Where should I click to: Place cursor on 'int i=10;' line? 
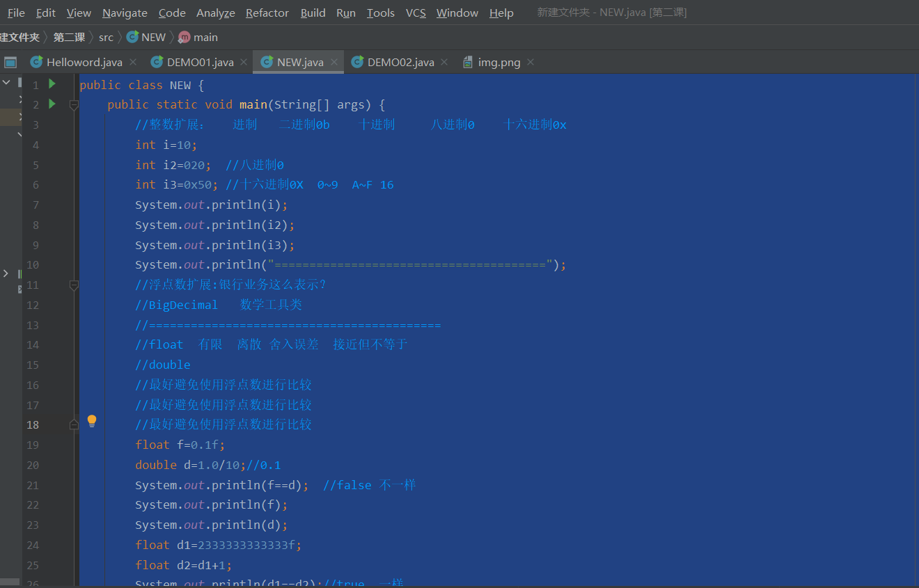click(166, 145)
